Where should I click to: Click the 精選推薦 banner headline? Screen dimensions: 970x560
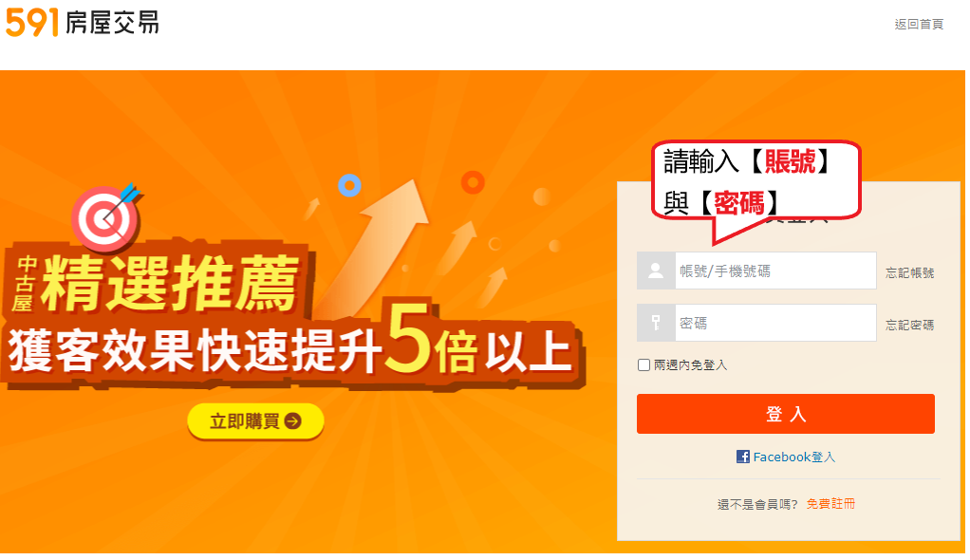tap(171, 283)
